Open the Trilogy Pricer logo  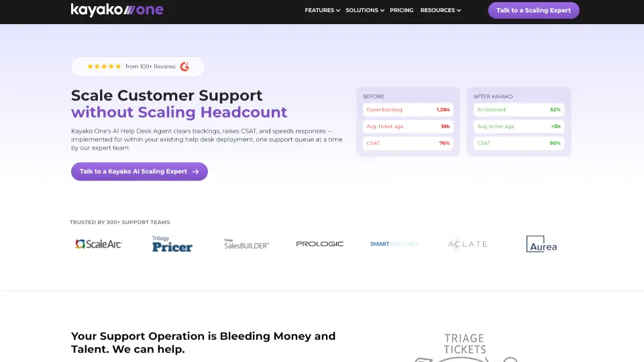pyautogui.click(x=172, y=244)
